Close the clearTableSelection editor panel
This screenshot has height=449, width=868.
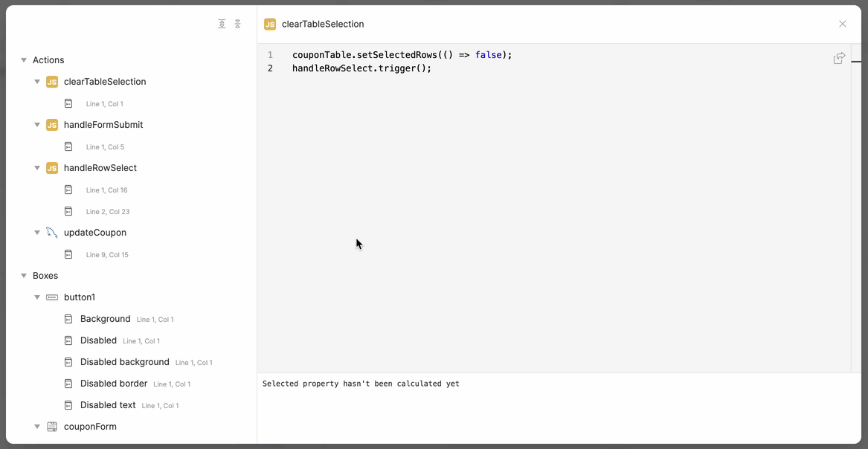coord(843,24)
